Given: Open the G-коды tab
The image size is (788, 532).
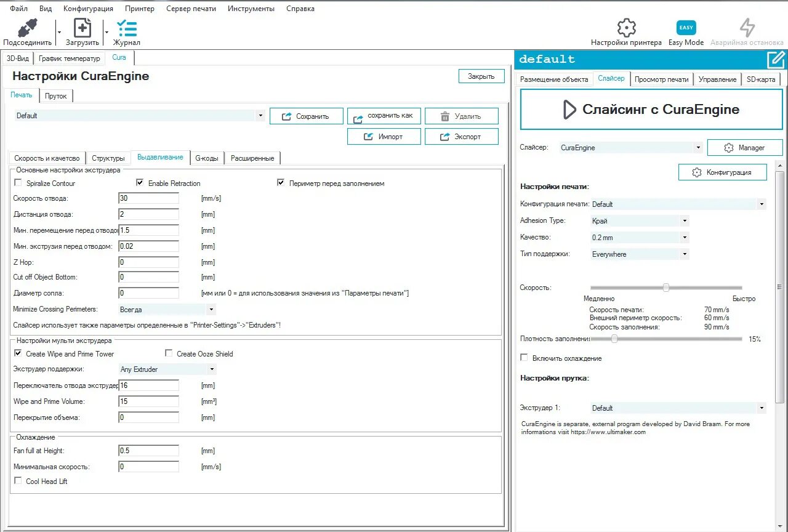Looking at the screenshot, I should click(x=207, y=158).
